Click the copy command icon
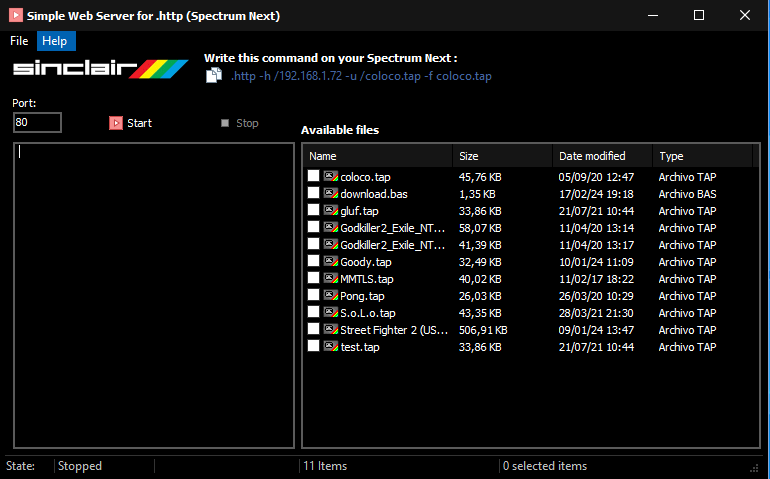This screenshot has width=770, height=479. (x=214, y=76)
